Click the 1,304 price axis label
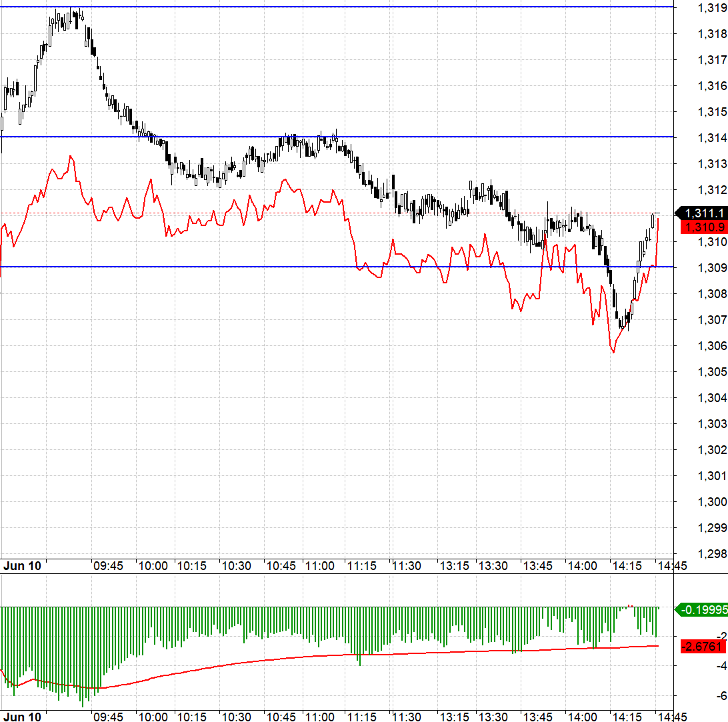728x722 pixels. 712,398
